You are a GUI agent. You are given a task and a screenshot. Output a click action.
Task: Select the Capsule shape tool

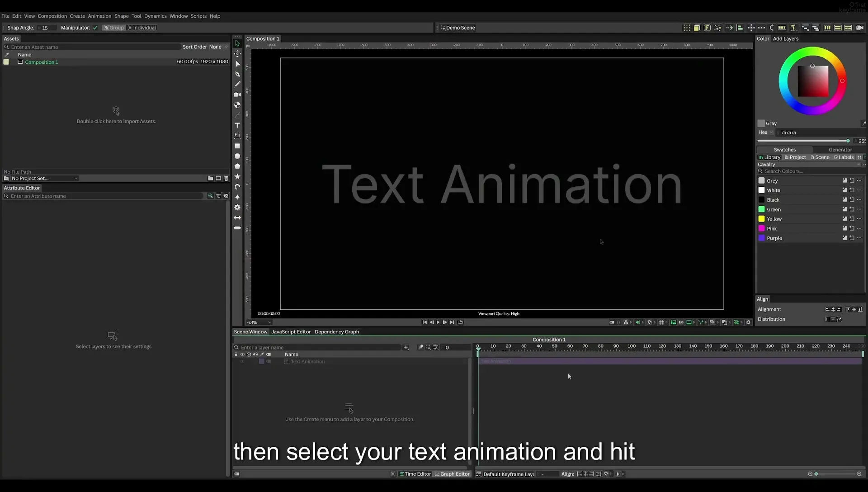click(x=237, y=228)
